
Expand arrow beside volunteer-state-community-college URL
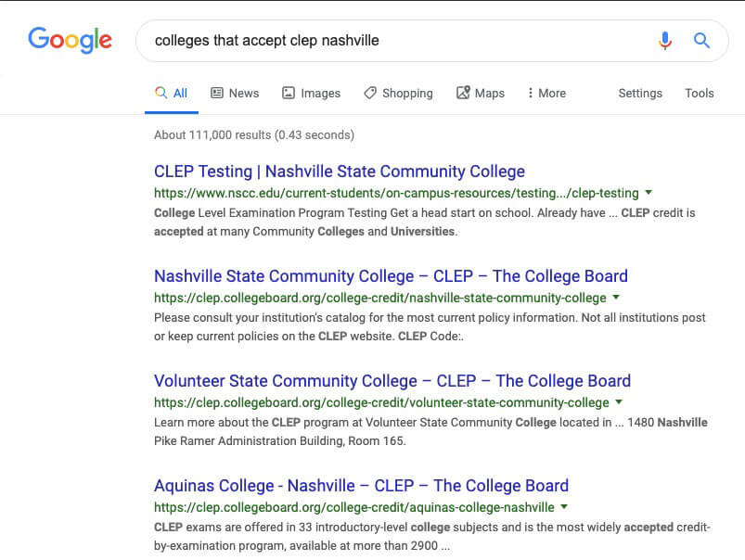(619, 401)
